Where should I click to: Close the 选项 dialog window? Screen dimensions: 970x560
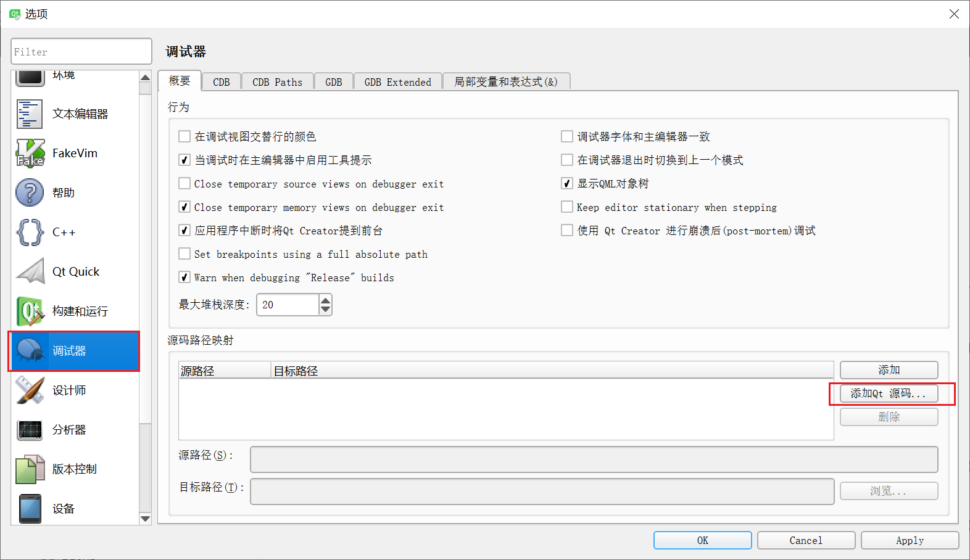click(954, 14)
